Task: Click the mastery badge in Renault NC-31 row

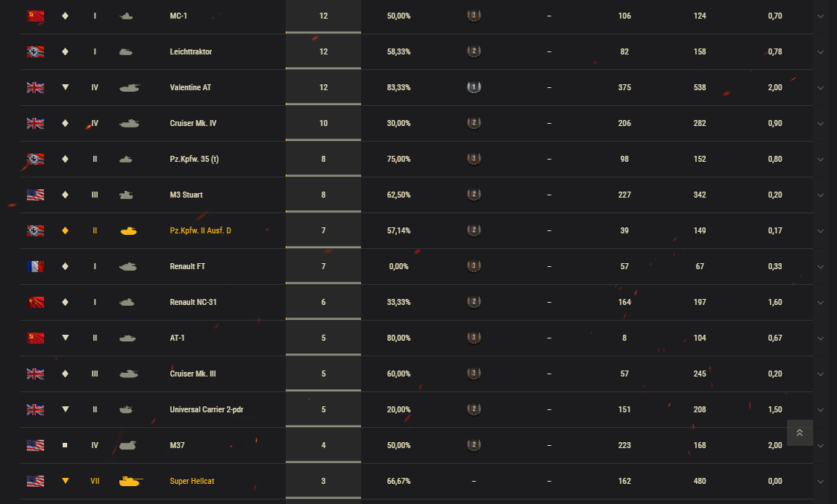Action: (x=474, y=302)
